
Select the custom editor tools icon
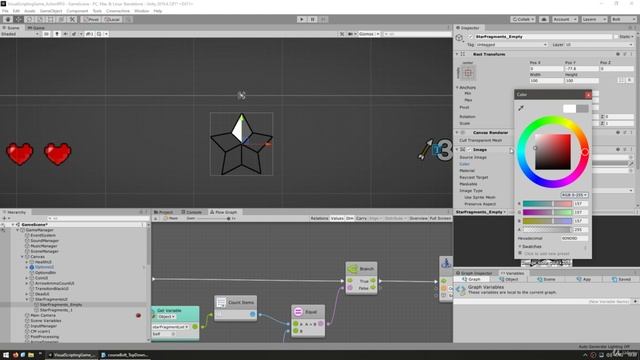[x=72, y=19]
